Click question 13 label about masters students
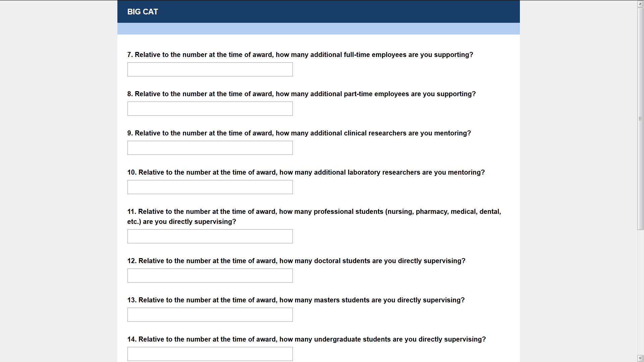Image resolution: width=644 pixels, height=362 pixels. pyautogui.click(x=296, y=300)
